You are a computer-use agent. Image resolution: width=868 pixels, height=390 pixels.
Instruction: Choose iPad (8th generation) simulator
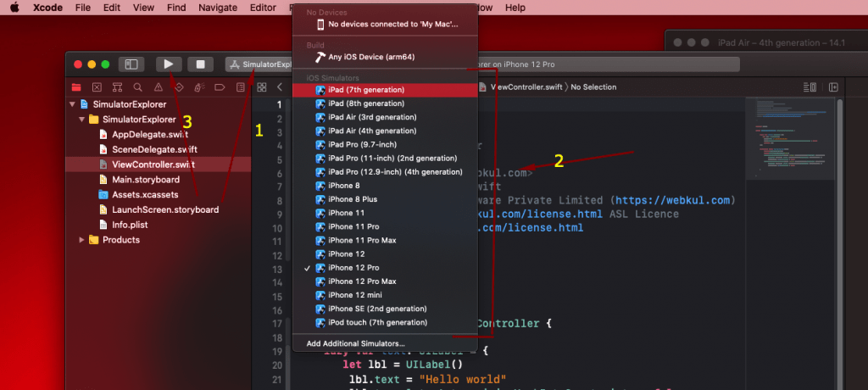[x=385, y=103]
